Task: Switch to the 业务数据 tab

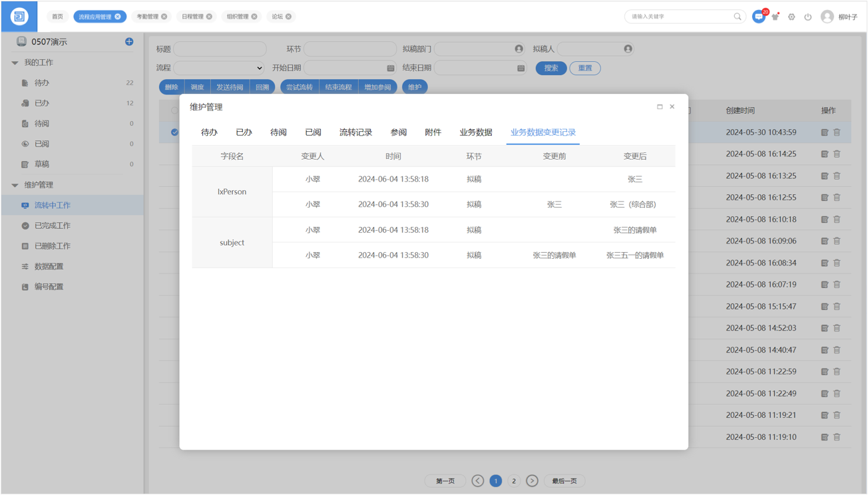Action: coord(475,132)
